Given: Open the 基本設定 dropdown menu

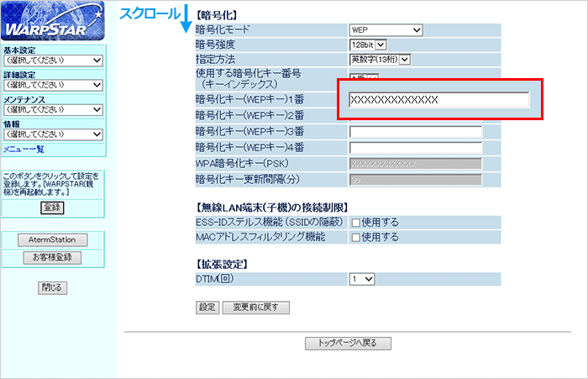Looking at the screenshot, I should pos(53,61).
